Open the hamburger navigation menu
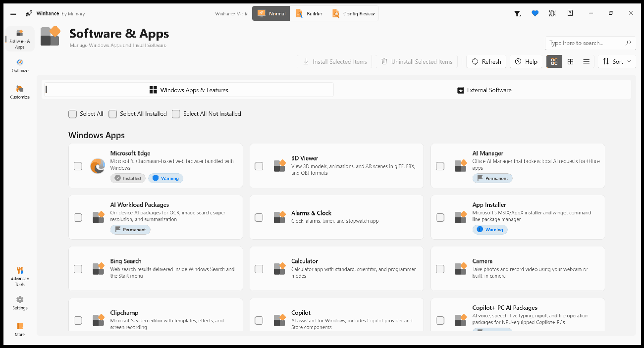 tap(13, 13)
